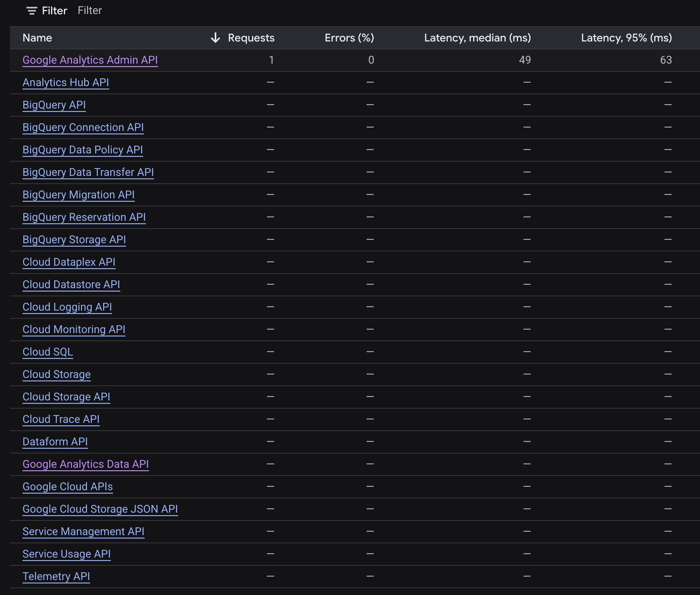The image size is (700, 595).
Task: Open Cloud SQL link
Action: (47, 352)
